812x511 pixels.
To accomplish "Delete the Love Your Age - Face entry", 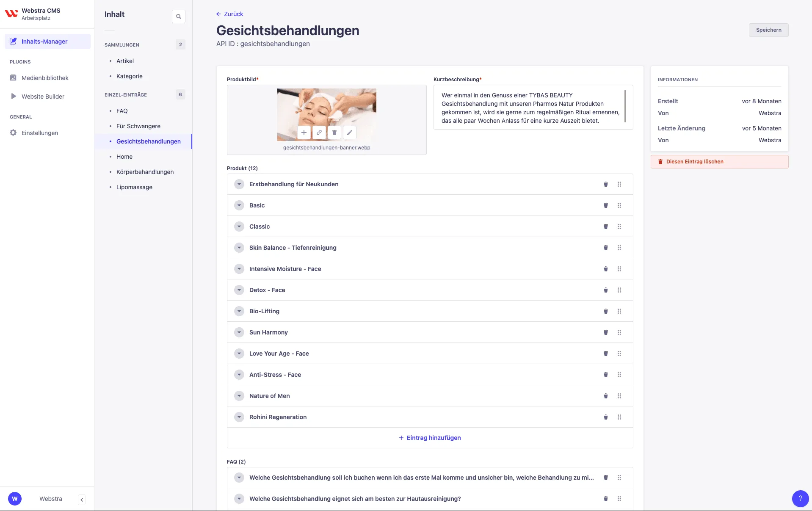I will point(606,354).
